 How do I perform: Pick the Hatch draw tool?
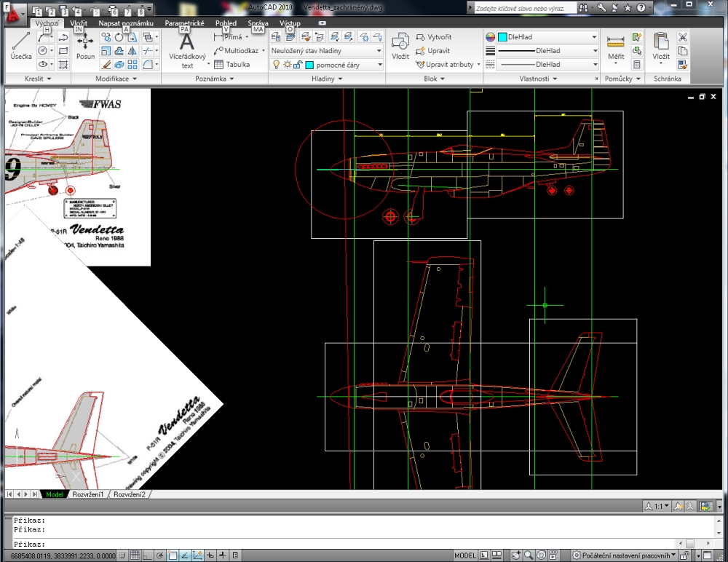[x=63, y=65]
